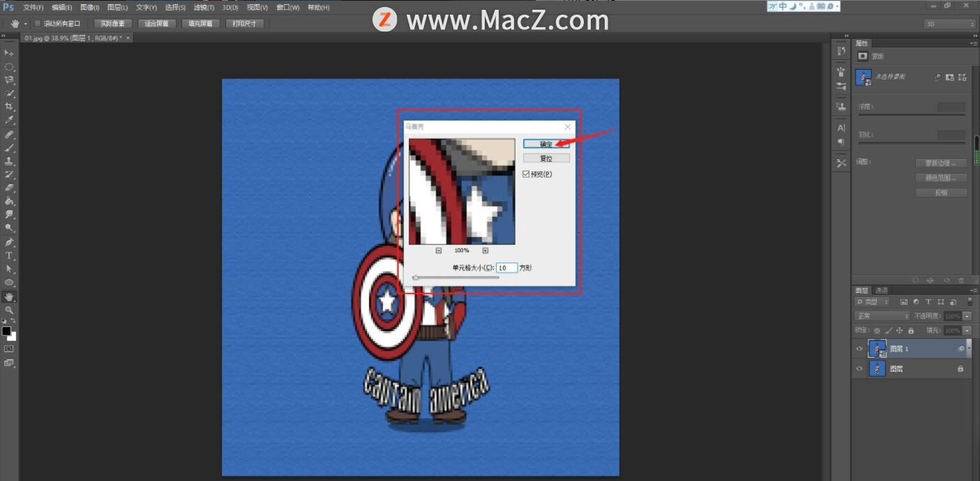
Task: Click the type layer filter icon
Action: coord(928,302)
